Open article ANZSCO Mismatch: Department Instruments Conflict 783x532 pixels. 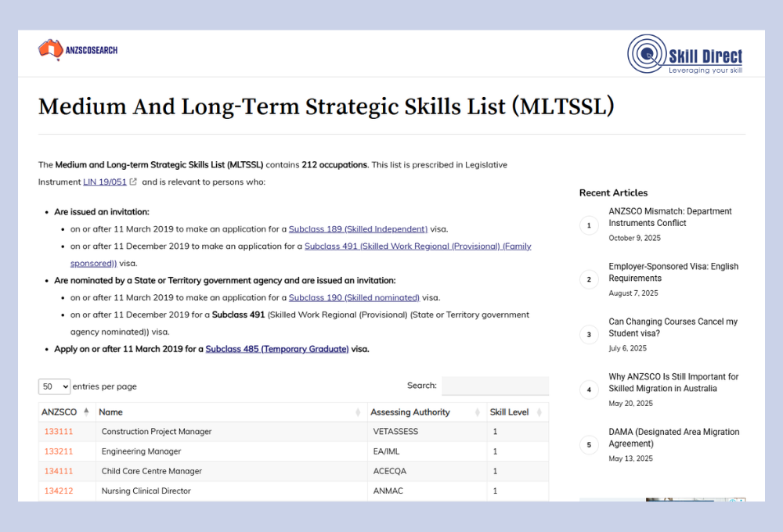coord(670,217)
